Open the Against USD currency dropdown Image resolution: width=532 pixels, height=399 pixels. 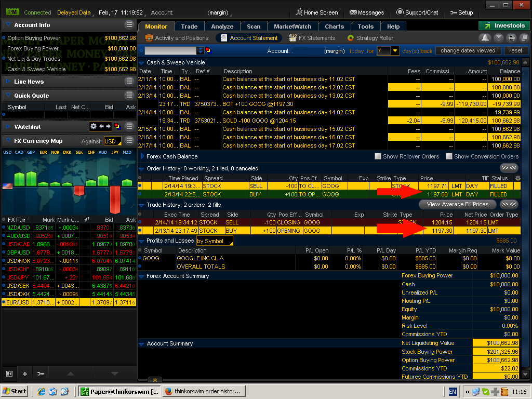(113, 141)
